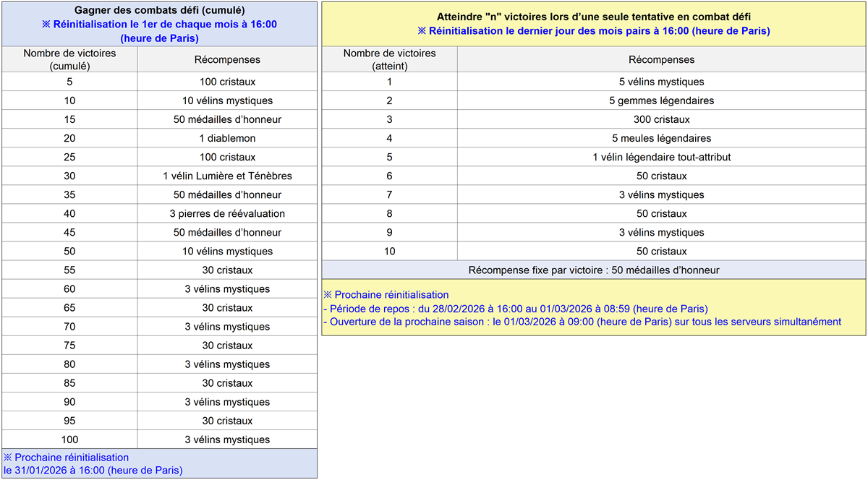
Task: Click the "5 gemmes légendaires" reward cell
Action: click(661, 100)
